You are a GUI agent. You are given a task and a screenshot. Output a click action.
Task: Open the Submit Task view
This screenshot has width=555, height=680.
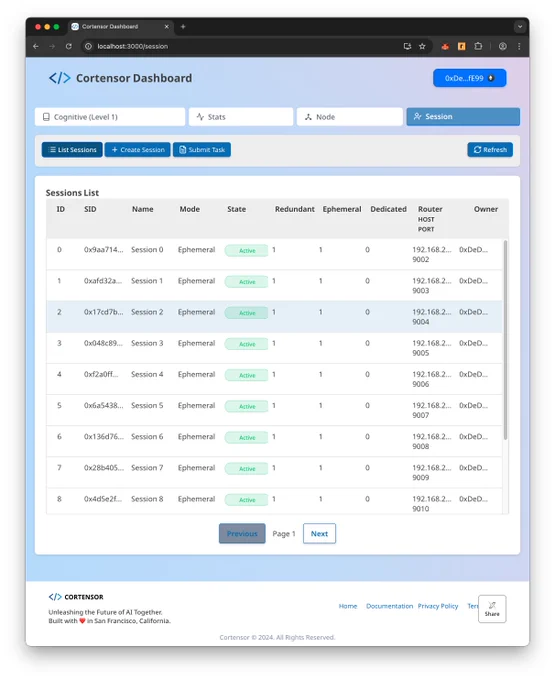tap(202, 150)
